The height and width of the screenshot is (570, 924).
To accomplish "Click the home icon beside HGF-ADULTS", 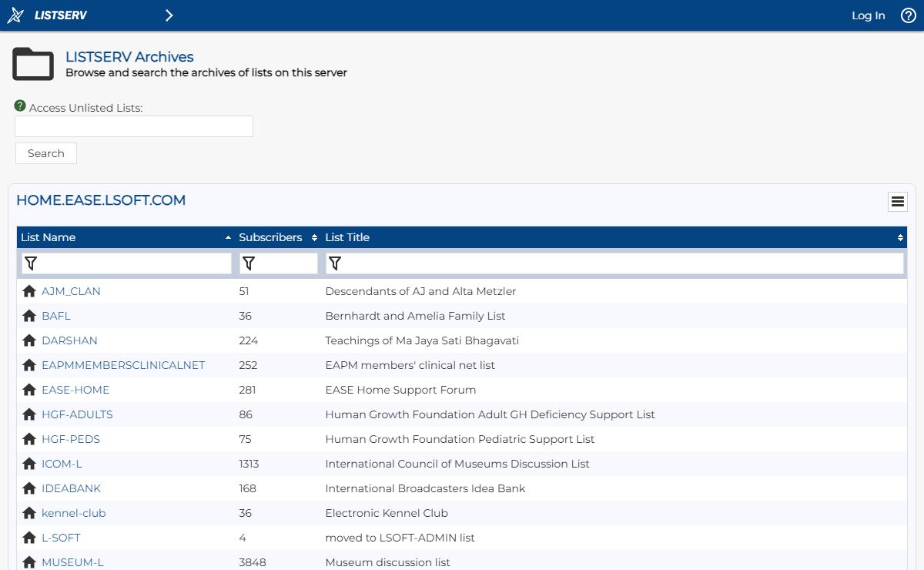I will [x=29, y=414].
